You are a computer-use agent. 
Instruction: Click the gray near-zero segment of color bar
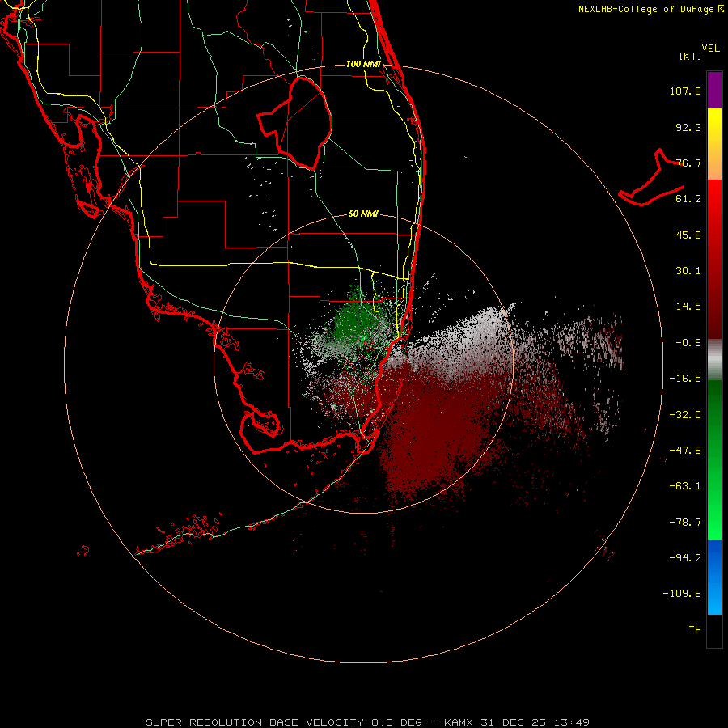tap(714, 360)
